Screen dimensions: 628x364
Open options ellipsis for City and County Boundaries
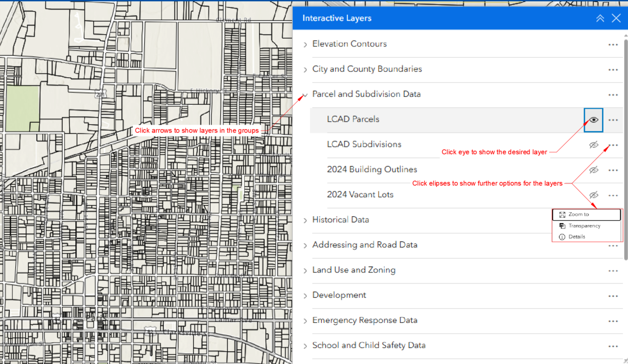point(613,69)
